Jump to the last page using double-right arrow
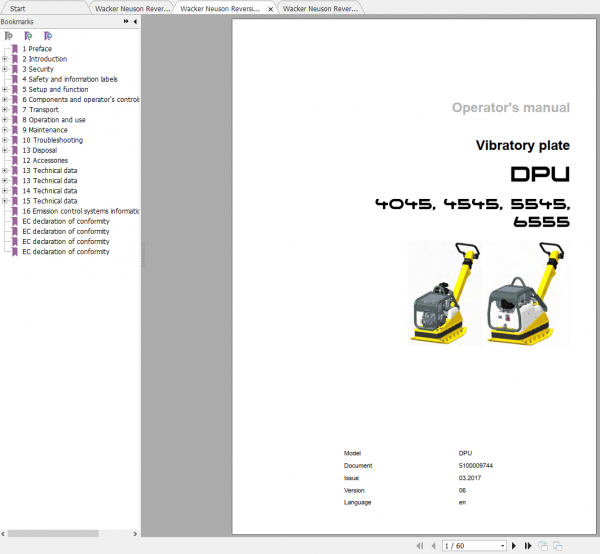The height and width of the screenshot is (554, 600). tap(528, 546)
